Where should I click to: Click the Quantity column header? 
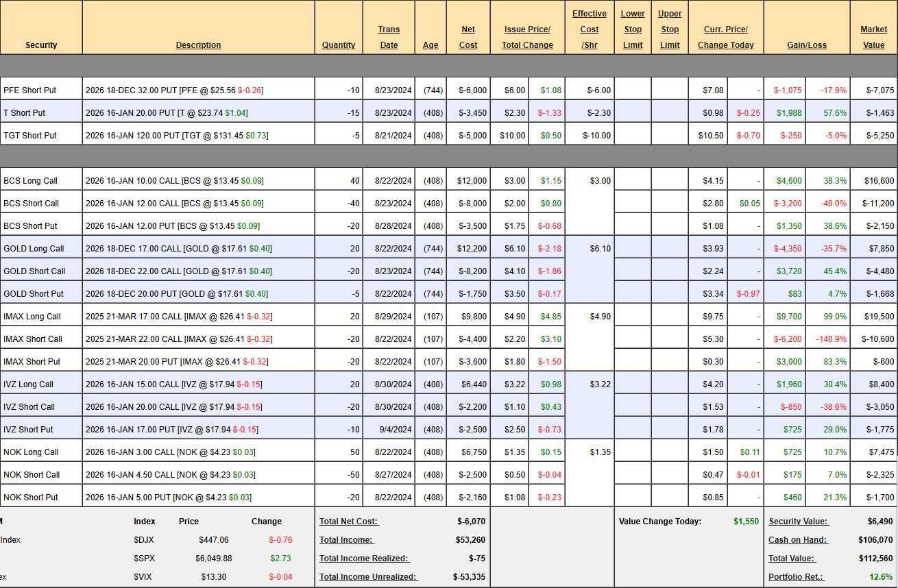pyautogui.click(x=339, y=45)
